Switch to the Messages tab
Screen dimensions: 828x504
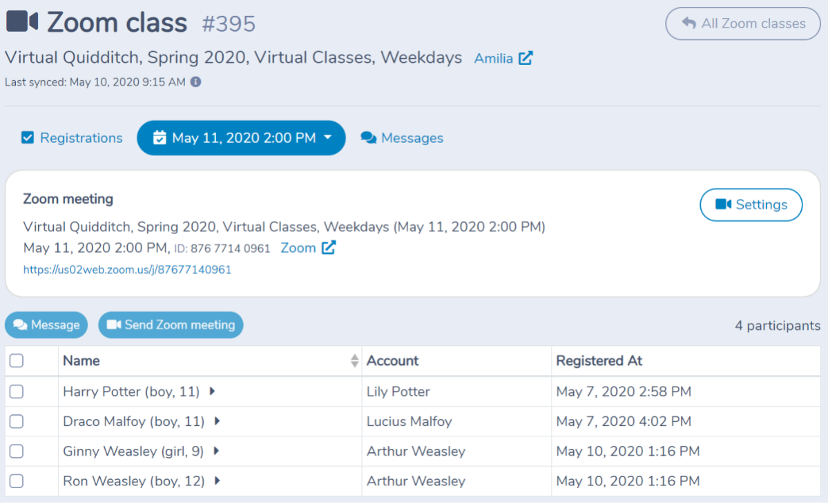click(x=402, y=138)
